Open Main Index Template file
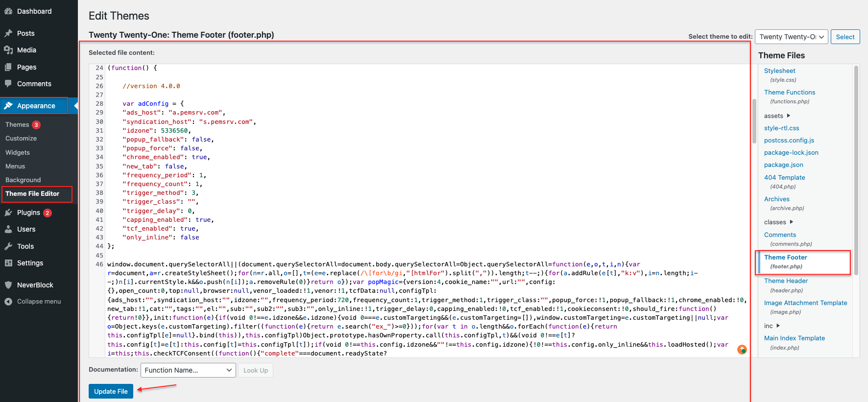Viewport: 868px width, 402px height. pos(794,338)
